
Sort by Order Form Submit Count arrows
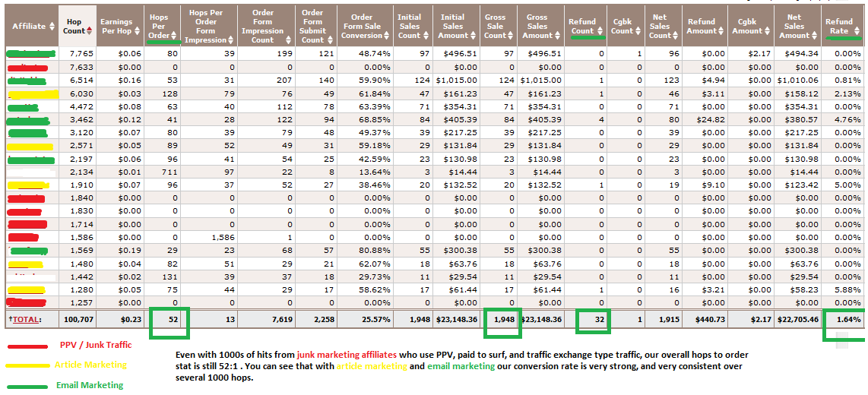(x=329, y=39)
